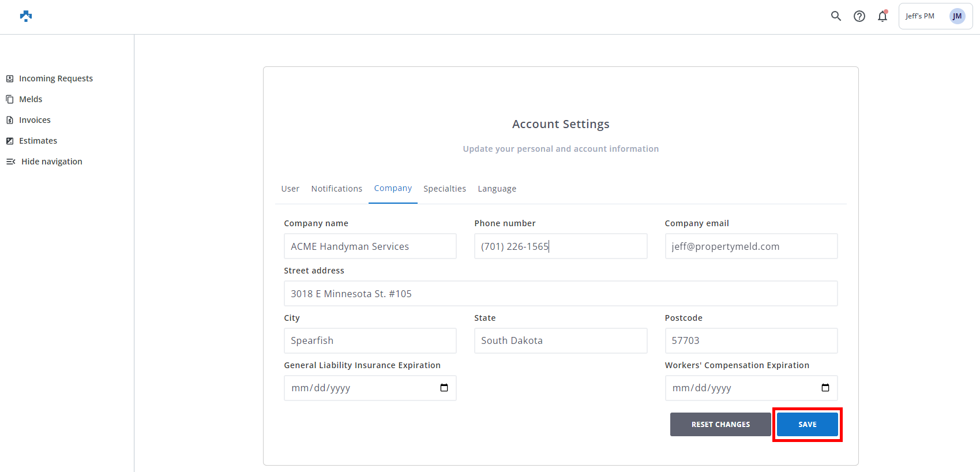Image resolution: width=980 pixels, height=472 pixels.
Task: Click the Reset Changes button
Action: (720, 424)
